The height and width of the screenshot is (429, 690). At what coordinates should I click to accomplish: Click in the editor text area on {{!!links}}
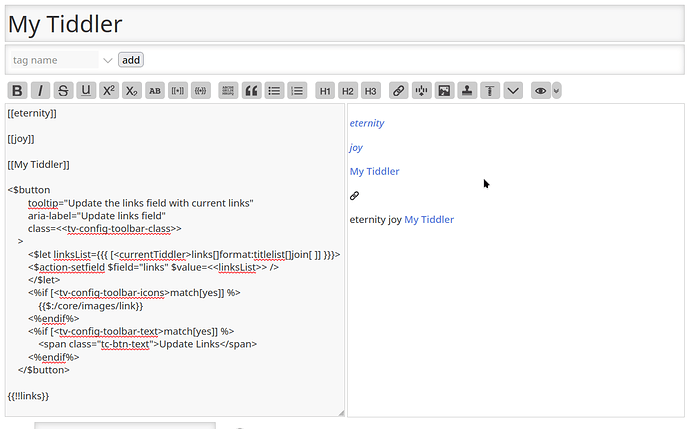28,396
